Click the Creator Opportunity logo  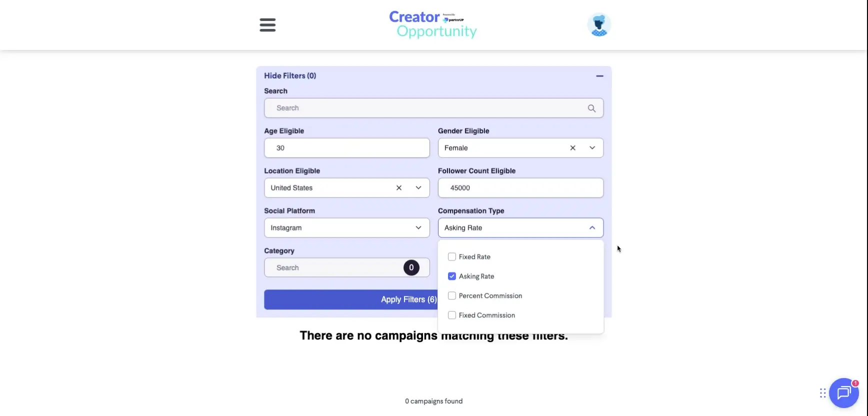pos(433,24)
